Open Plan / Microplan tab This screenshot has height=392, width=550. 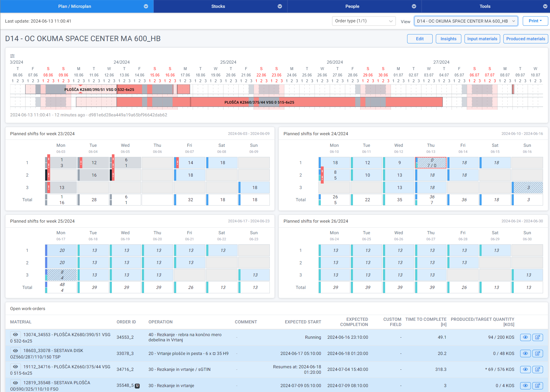click(x=77, y=6)
